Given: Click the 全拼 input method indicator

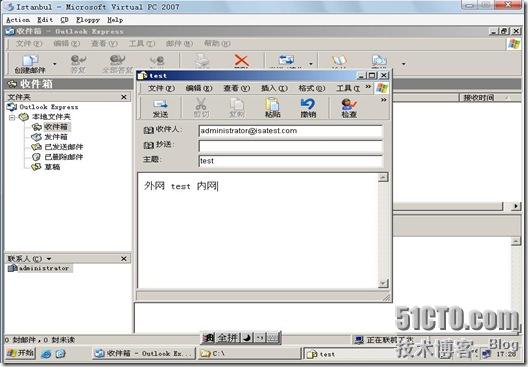Looking at the screenshot, I should click(228, 337).
